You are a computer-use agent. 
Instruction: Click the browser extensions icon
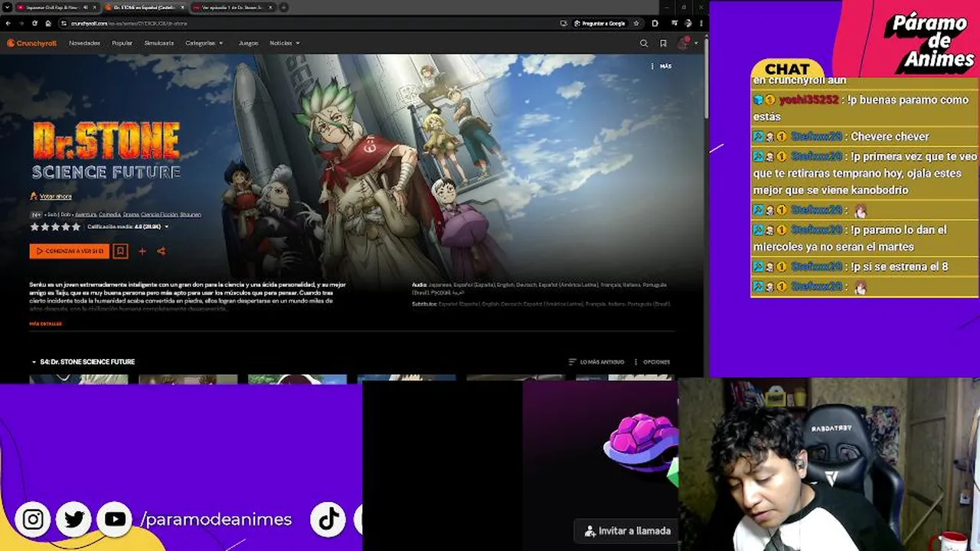coord(655,23)
